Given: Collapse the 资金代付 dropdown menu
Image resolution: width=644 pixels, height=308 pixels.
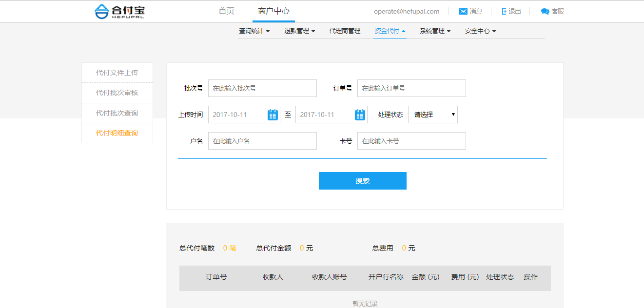Looking at the screenshot, I should click(390, 31).
